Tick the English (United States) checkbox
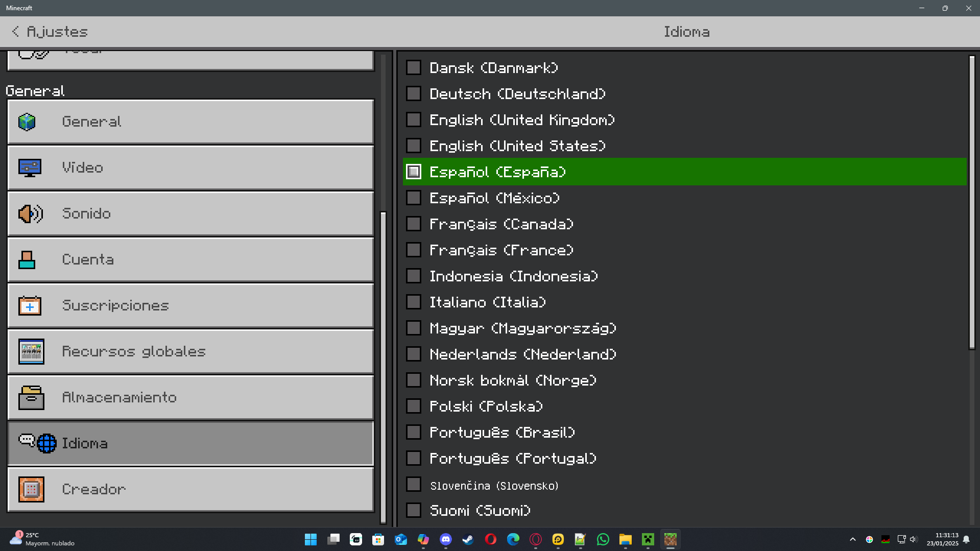The height and width of the screenshot is (551, 980). tap(414, 146)
